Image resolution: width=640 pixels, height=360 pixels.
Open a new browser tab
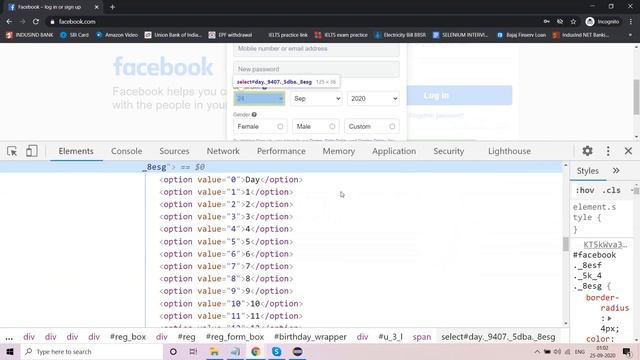tap(112, 7)
